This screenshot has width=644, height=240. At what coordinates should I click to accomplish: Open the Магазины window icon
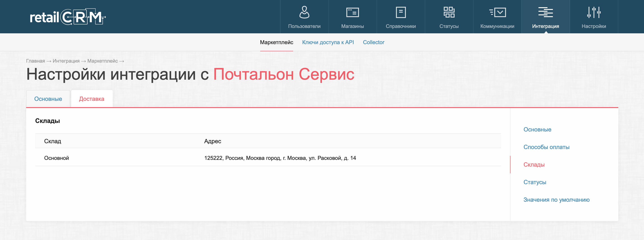(x=352, y=12)
